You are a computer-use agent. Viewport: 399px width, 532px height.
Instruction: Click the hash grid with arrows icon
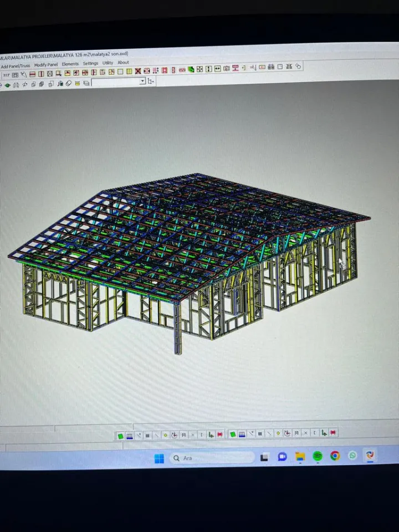(x=156, y=70)
